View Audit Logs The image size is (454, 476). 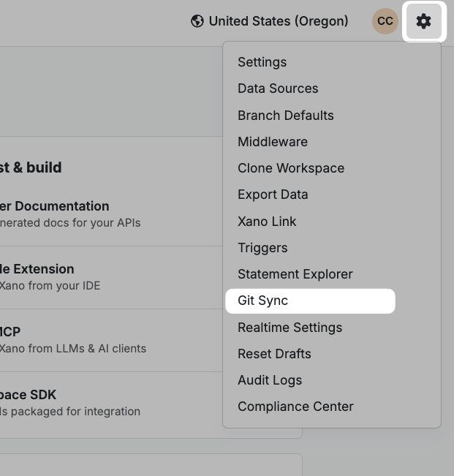tap(270, 380)
